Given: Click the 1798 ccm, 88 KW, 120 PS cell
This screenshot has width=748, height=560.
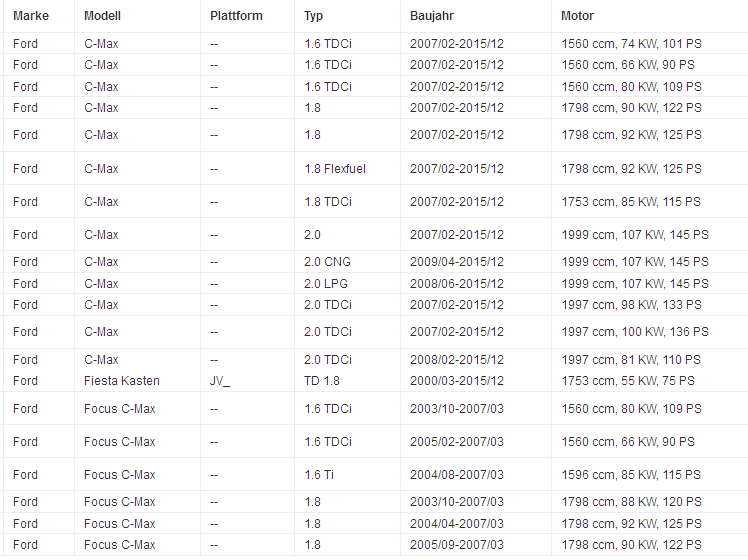Looking at the screenshot, I should click(x=632, y=502).
